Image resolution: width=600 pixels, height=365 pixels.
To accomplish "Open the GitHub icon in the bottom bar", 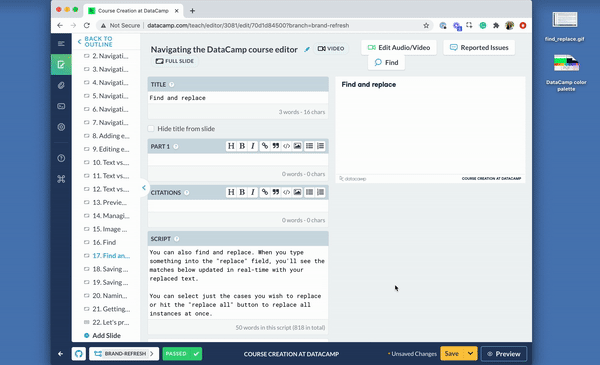I will (x=79, y=354).
